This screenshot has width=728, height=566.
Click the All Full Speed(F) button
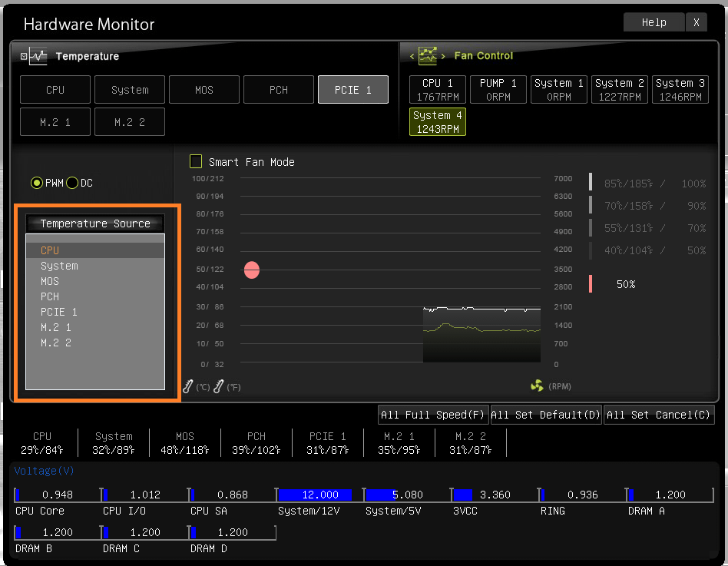[433, 415]
